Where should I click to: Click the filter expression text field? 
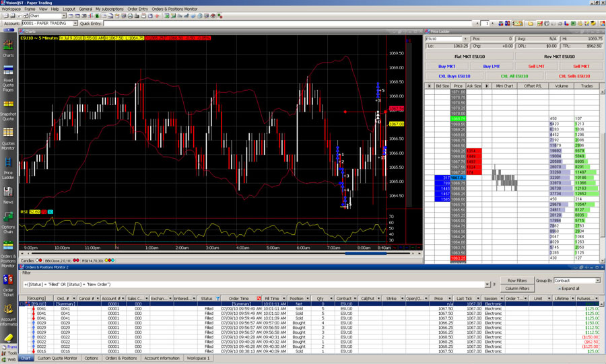(253, 285)
